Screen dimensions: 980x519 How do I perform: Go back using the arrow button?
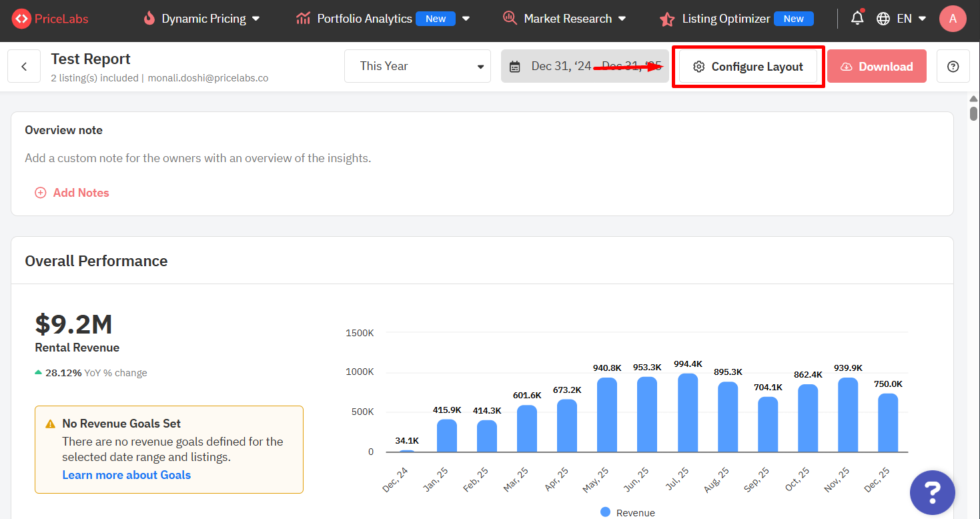(x=24, y=67)
